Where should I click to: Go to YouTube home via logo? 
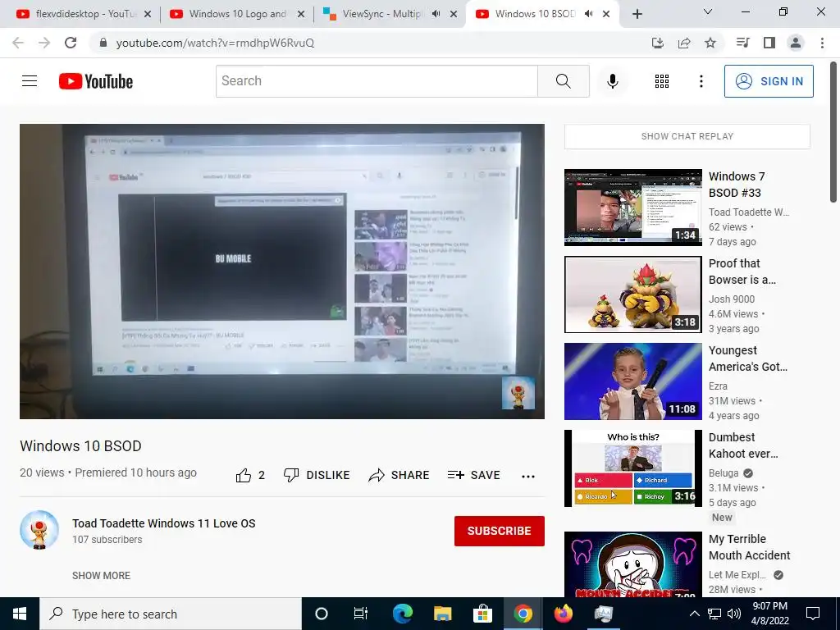(96, 81)
